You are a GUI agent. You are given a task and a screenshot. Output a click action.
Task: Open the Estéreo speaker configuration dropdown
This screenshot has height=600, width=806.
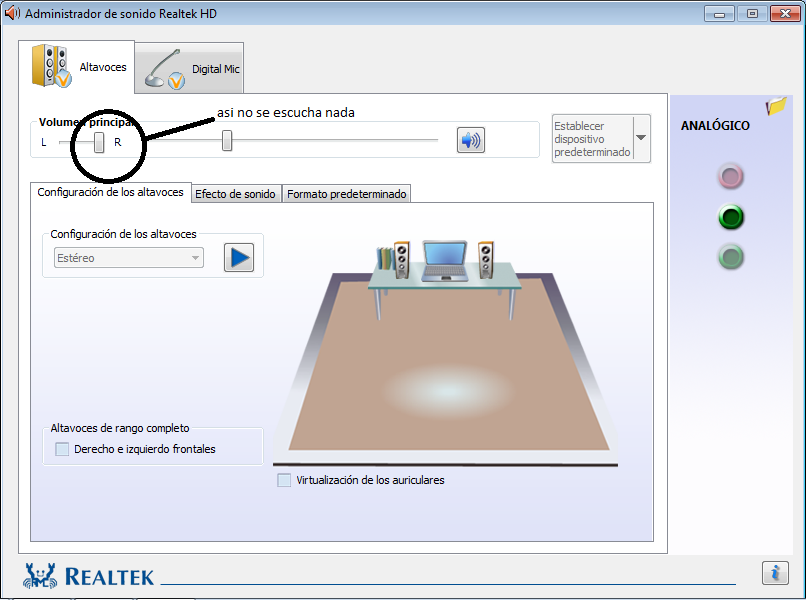coord(129,258)
